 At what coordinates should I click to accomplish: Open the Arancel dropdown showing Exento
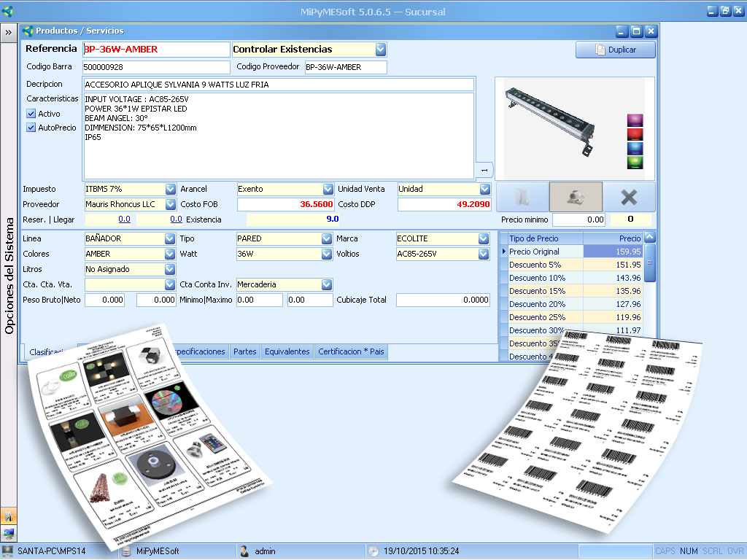pyautogui.click(x=328, y=189)
